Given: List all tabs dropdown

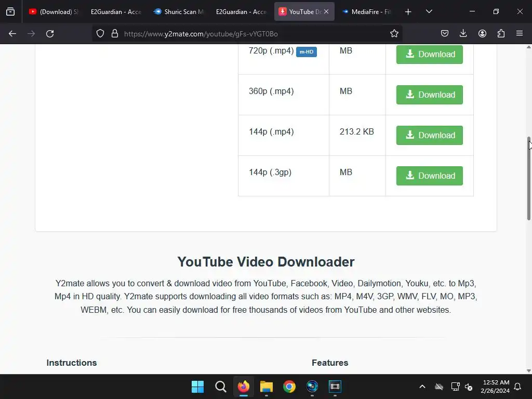Looking at the screenshot, I should [429, 12].
